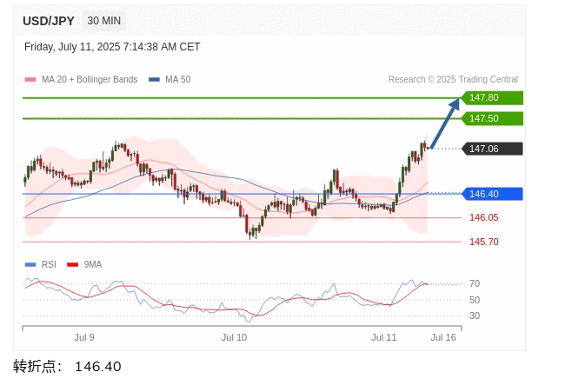Click the MA 20 + Bollinger Bands label
The image size is (565, 392).
[x=90, y=79]
